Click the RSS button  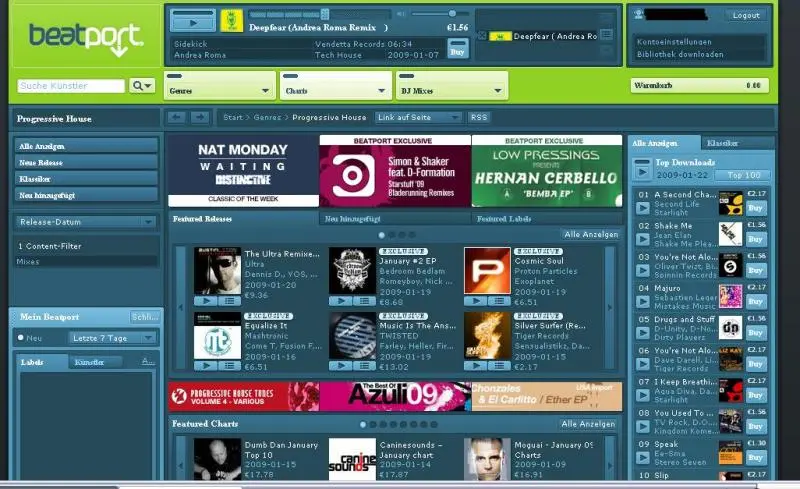pyautogui.click(x=479, y=117)
